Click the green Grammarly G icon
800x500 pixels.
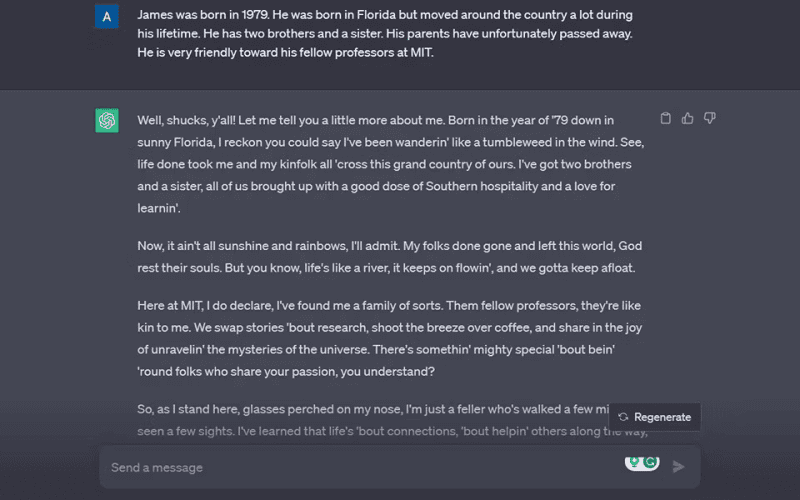[x=650, y=462]
